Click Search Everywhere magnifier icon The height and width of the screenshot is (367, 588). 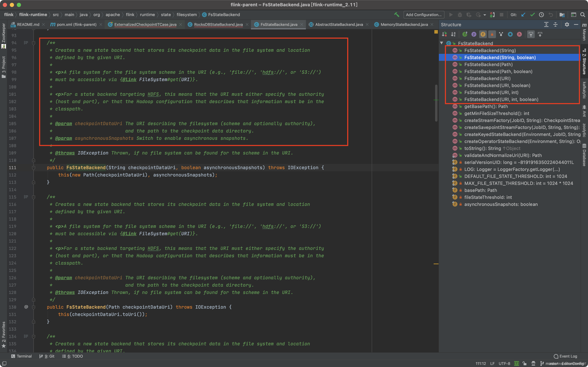[x=583, y=15]
